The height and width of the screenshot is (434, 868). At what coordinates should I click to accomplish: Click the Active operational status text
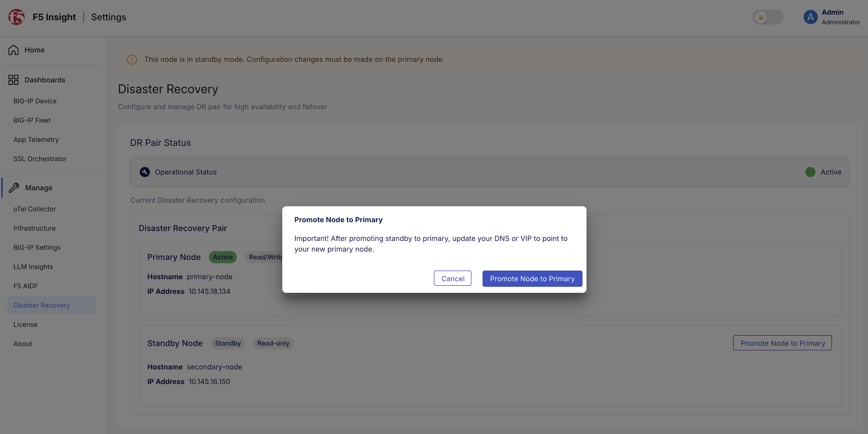(831, 172)
